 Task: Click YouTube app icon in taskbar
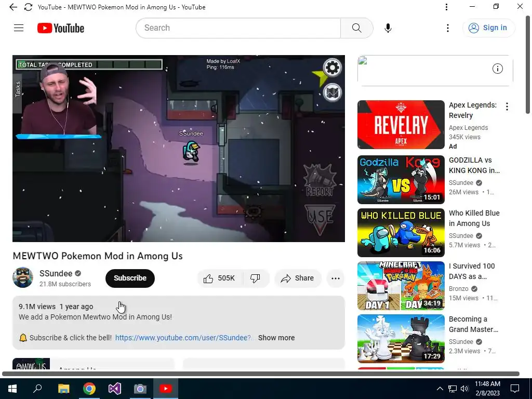point(166,389)
